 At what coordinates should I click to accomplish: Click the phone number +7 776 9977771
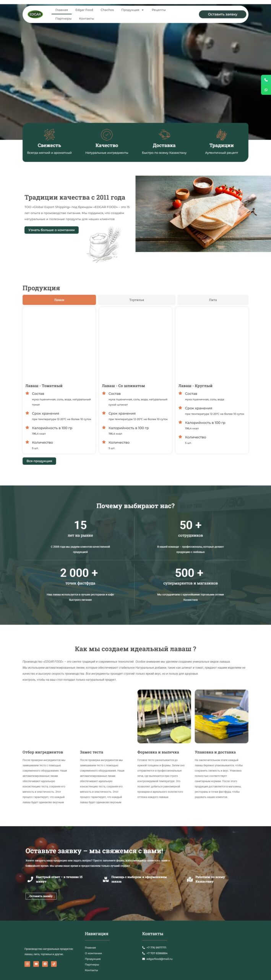point(156,947)
